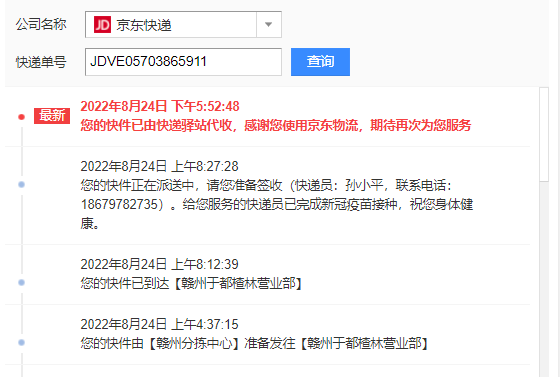Click the tracking list scrollbar thumb
The image size is (560, 377).
pyautogui.click(x=544, y=135)
